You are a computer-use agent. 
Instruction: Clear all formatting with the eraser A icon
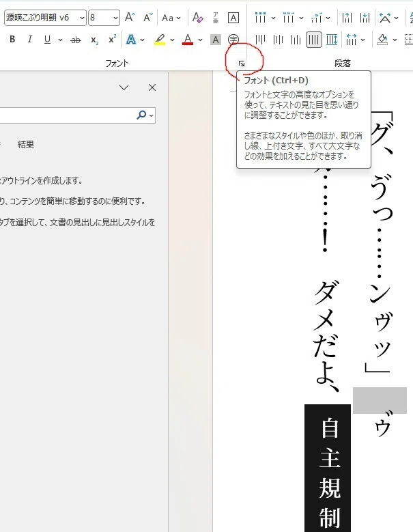point(197,17)
